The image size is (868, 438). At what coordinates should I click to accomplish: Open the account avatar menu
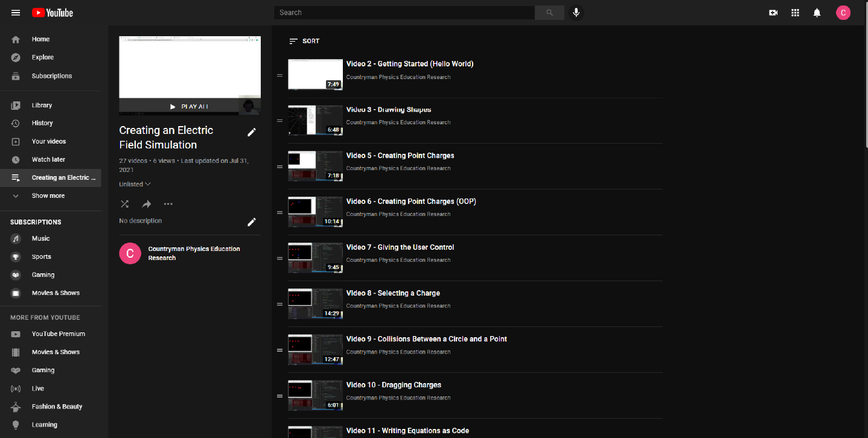click(x=843, y=12)
